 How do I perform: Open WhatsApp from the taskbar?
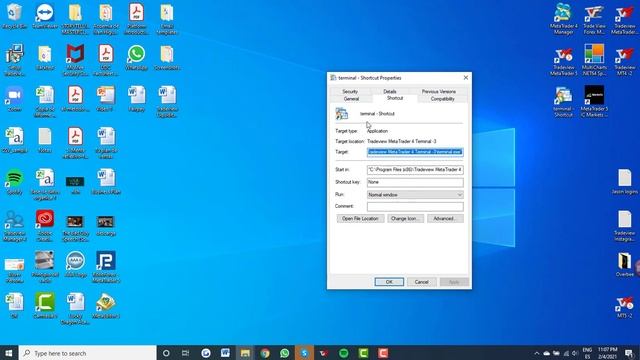[x=284, y=353]
